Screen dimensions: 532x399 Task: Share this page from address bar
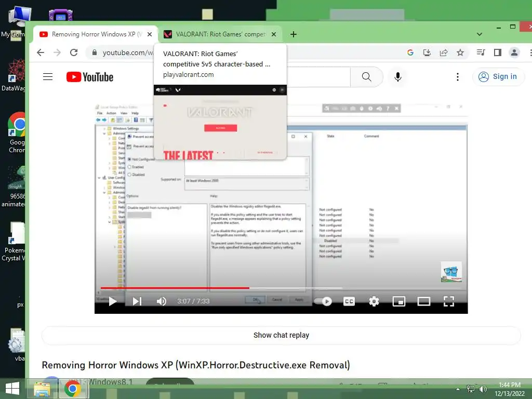(x=444, y=52)
